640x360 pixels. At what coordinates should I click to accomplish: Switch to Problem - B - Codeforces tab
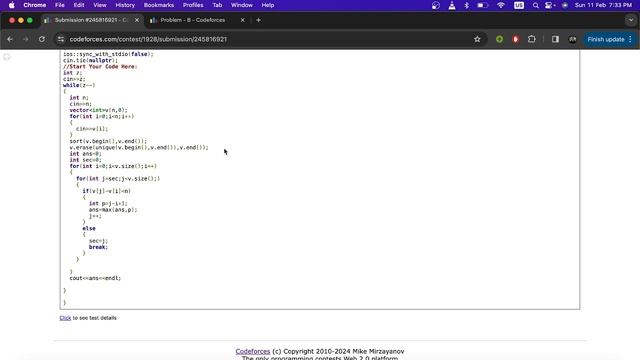(x=193, y=20)
